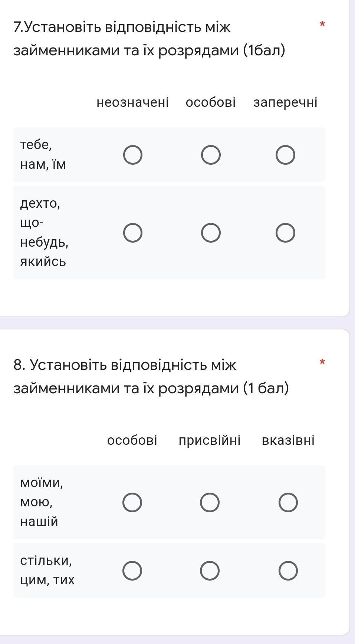355x644 pixels.
Task: Select 'заперечні' for 'тебе, нам, їм' row
Action: 285,155
